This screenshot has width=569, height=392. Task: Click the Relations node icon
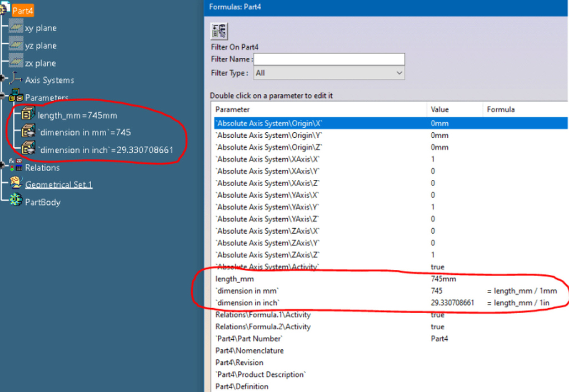pyautogui.click(x=18, y=167)
